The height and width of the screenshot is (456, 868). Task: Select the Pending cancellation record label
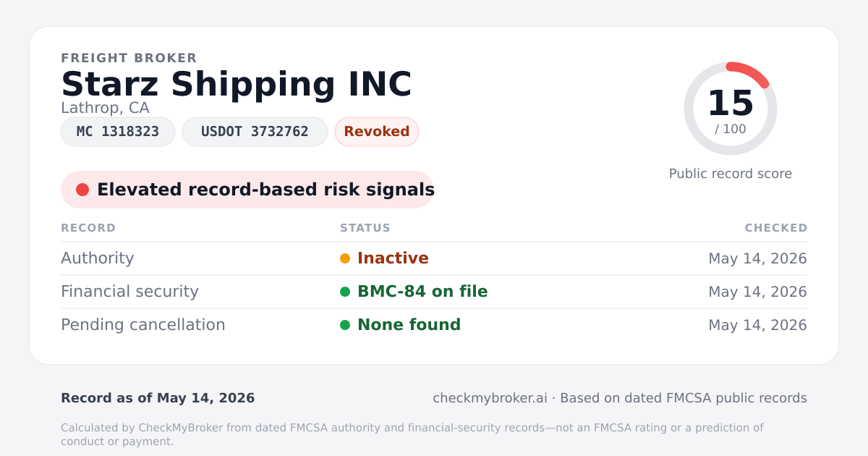tap(143, 325)
